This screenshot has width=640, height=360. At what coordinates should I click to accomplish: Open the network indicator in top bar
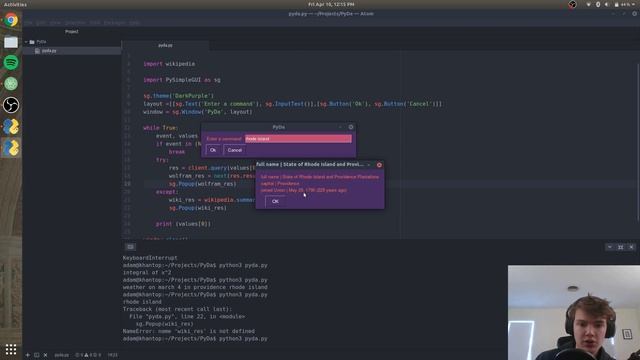[x=588, y=4]
